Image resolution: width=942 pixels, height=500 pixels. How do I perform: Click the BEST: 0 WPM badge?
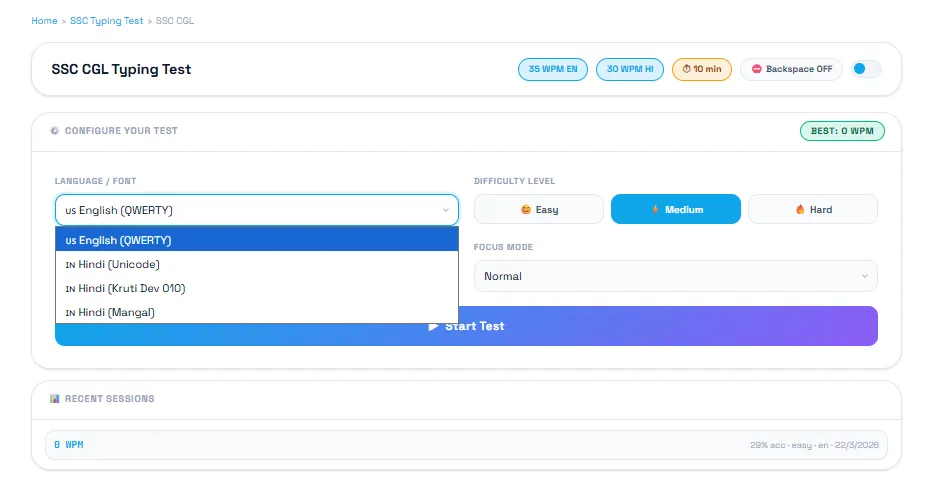coord(842,131)
